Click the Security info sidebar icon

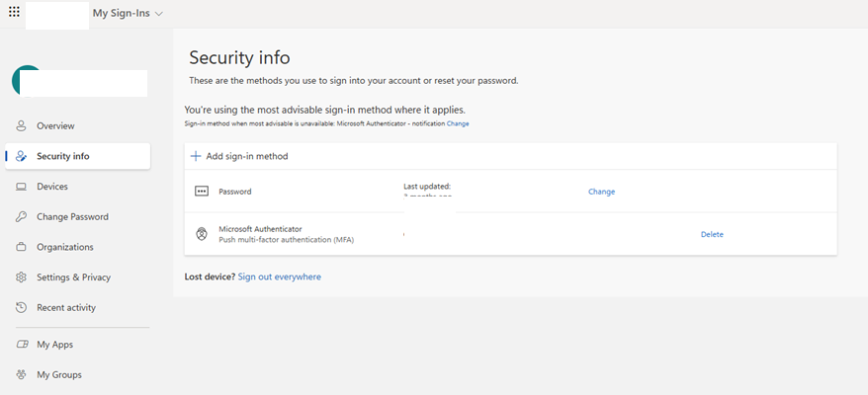21,156
